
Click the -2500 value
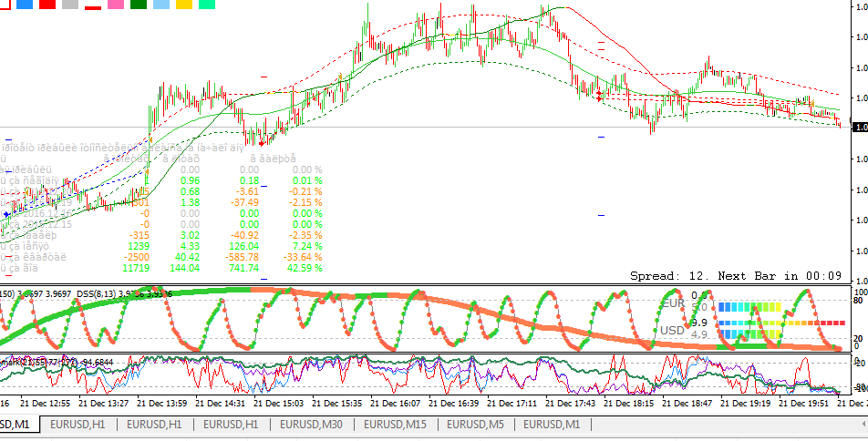pos(136,257)
